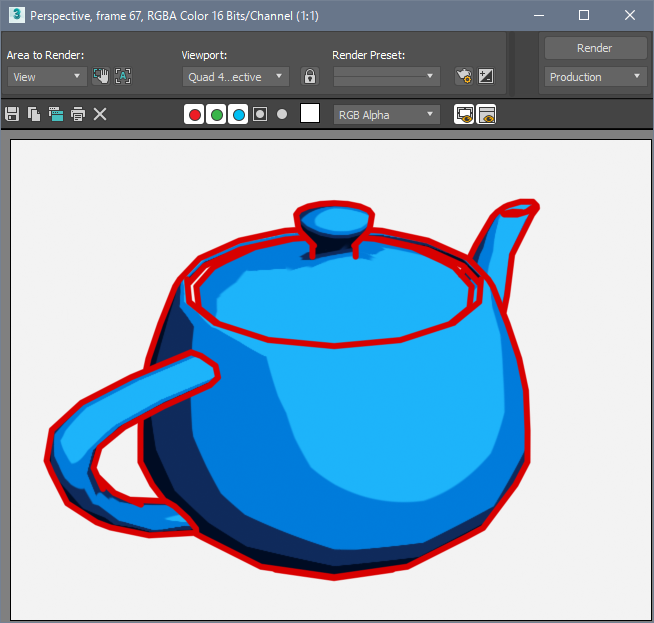Click the white color swatch
The image size is (654, 623).
coord(310,113)
